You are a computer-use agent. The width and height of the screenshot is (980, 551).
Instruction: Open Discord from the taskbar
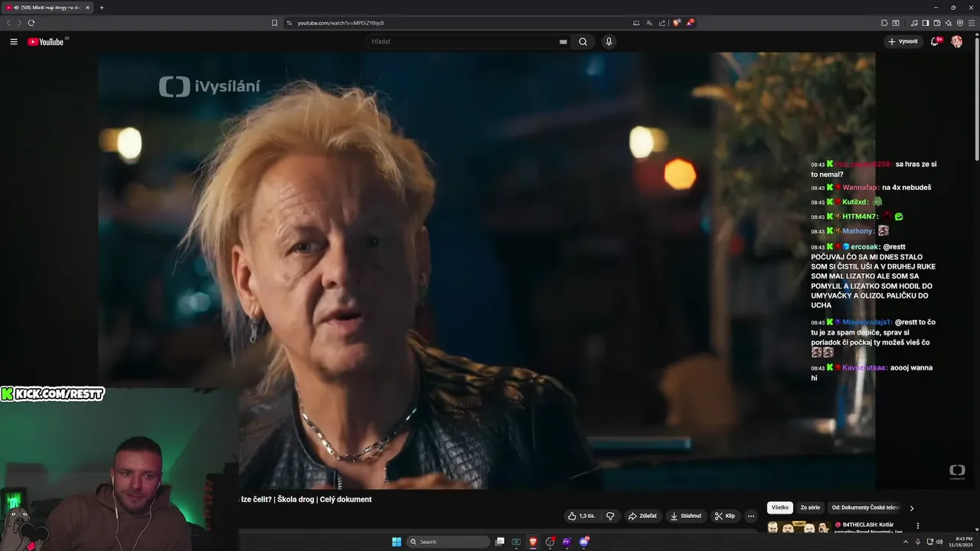584,542
